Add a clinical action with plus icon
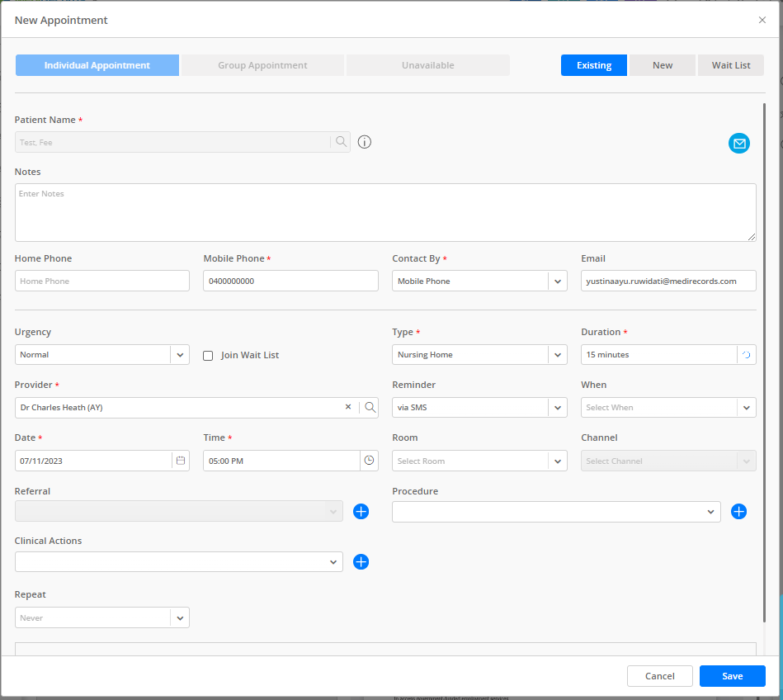The image size is (783, 700). coord(361,561)
